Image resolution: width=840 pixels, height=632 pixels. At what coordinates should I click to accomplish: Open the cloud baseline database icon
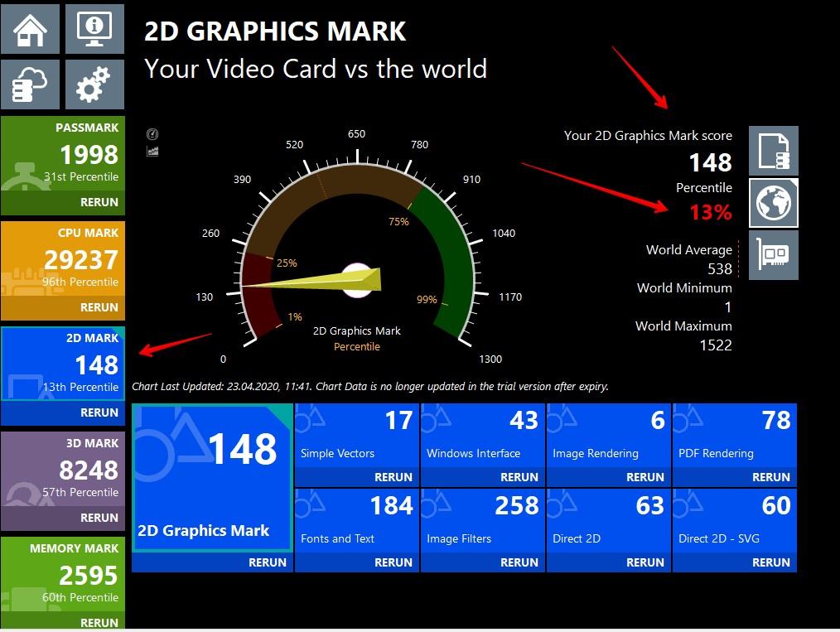click(x=30, y=84)
